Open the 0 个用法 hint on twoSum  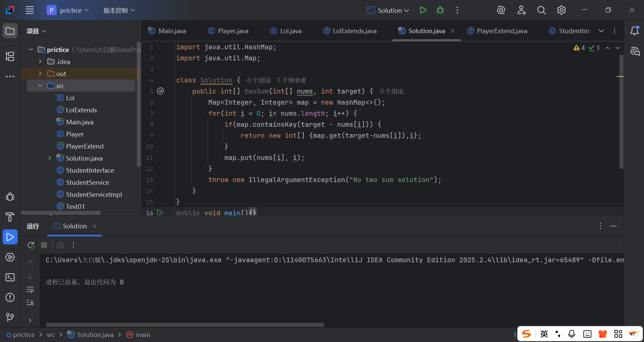391,91
